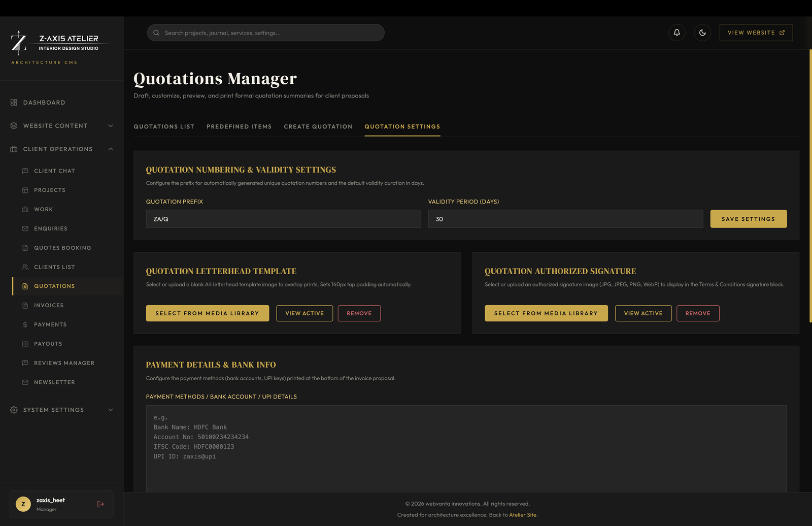
Task: Remove the letterhead template
Action: click(x=359, y=313)
